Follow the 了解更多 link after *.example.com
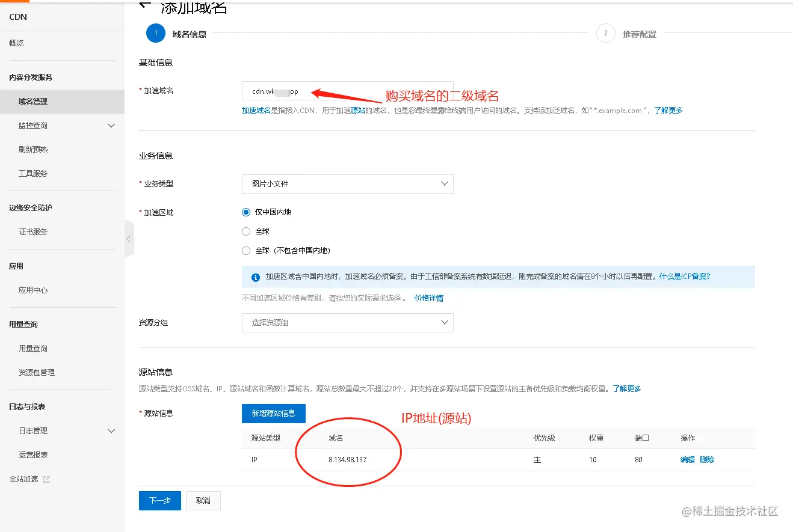Screen dimensions: 793x532 668,111
